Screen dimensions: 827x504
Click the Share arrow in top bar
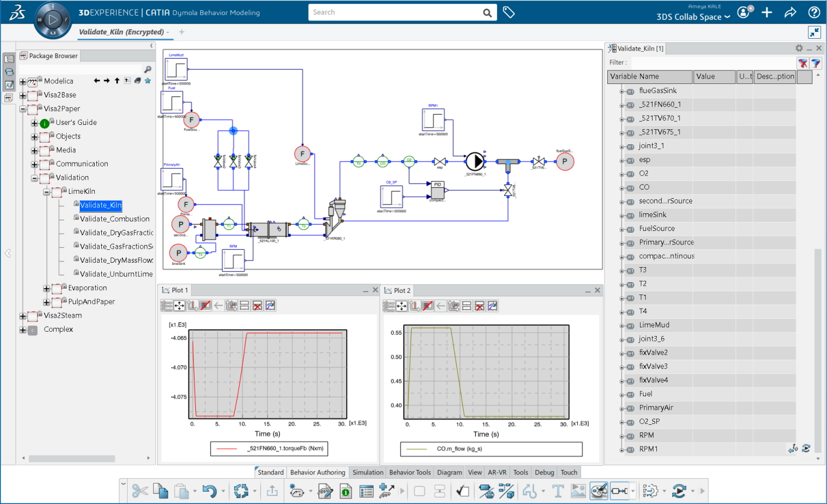[x=790, y=12]
